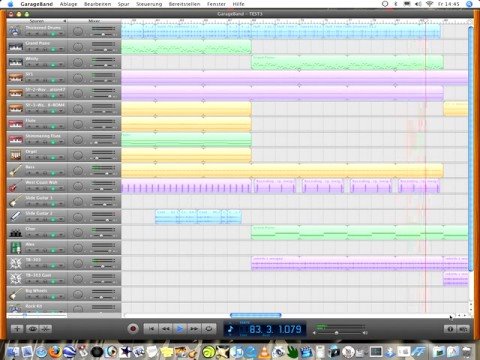Click the blue play button
This screenshot has height=360, width=480.
[180, 329]
